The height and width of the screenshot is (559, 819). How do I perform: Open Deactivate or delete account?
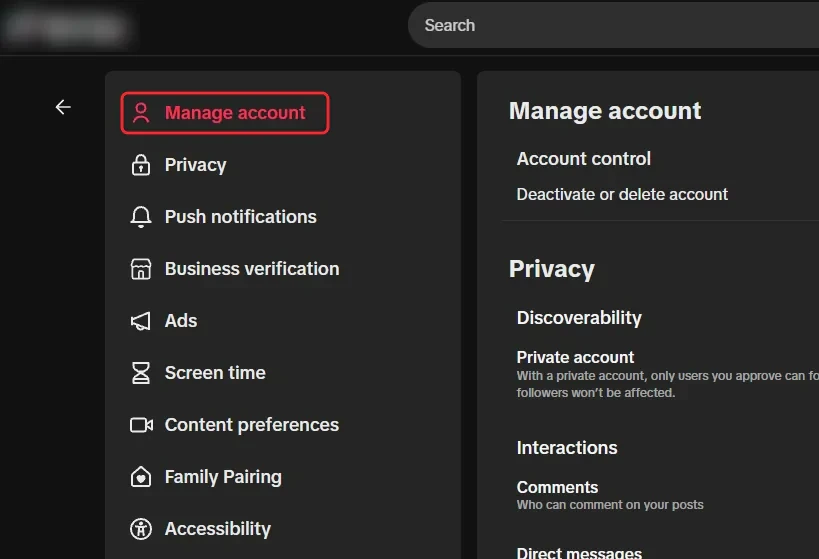pyautogui.click(x=622, y=194)
